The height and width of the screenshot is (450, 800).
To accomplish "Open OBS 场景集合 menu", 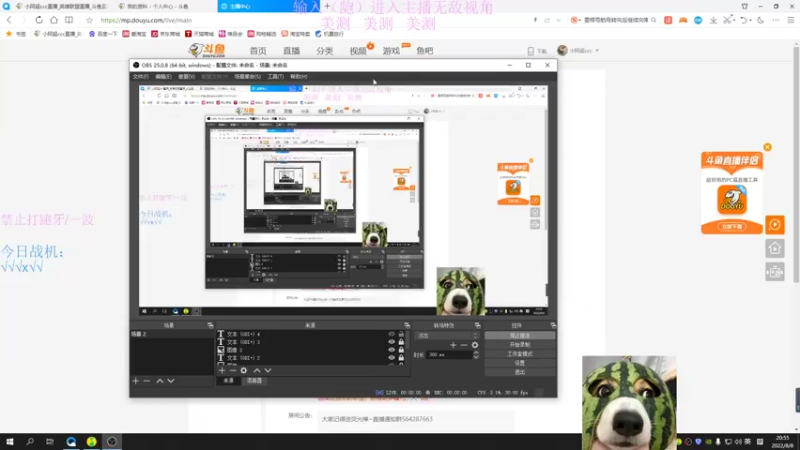I will (247, 77).
